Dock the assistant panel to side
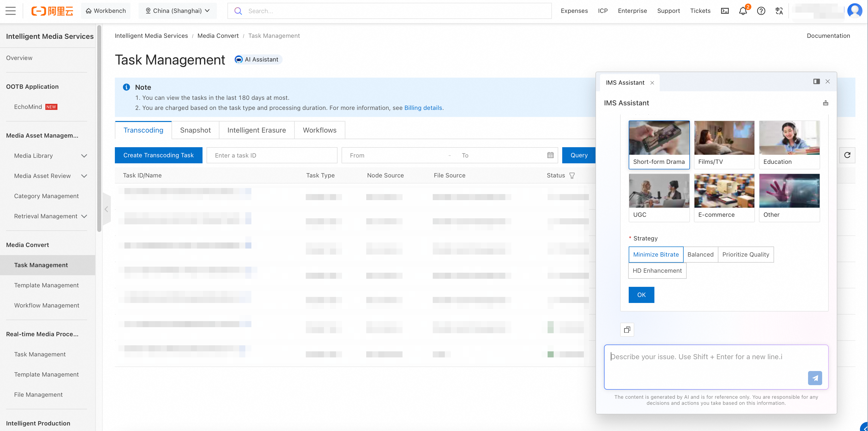Image resolution: width=868 pixels, height=431 pixels. point(816,82)
